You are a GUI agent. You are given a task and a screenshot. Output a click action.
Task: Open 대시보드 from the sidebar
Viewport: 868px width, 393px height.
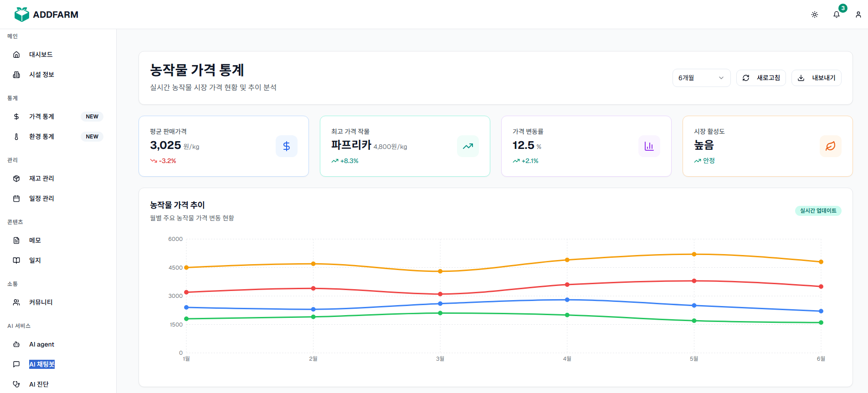click(41, 55)
